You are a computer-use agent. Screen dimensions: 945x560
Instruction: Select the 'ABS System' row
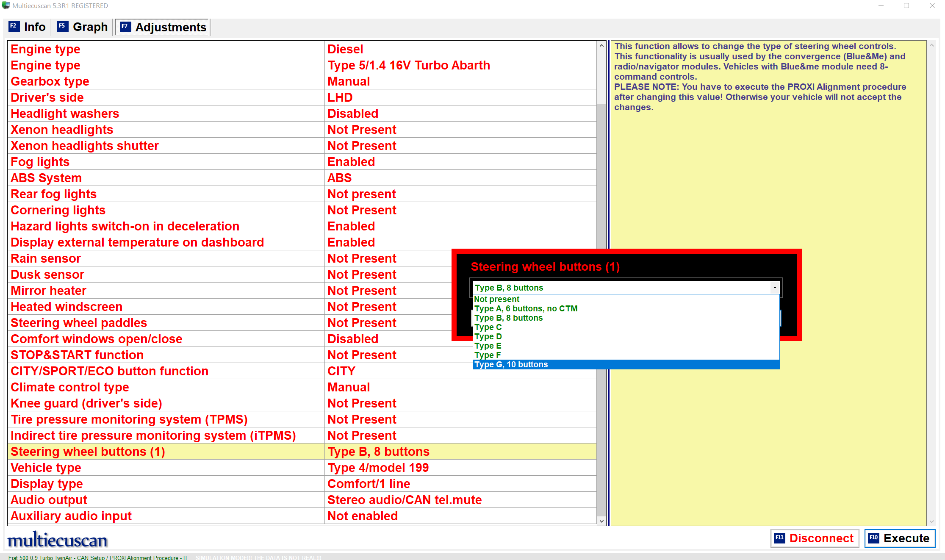pos(302,178)
